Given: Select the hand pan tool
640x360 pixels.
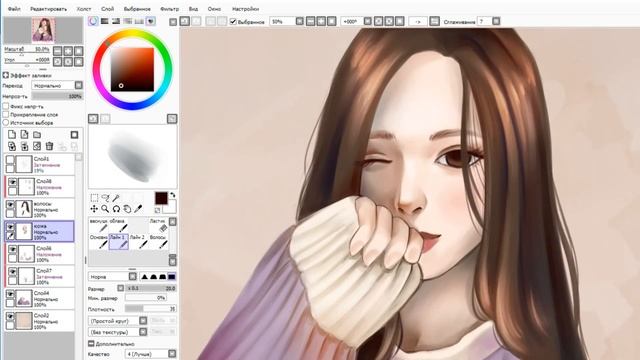Looking at the screenshot, I should point(127,209).
